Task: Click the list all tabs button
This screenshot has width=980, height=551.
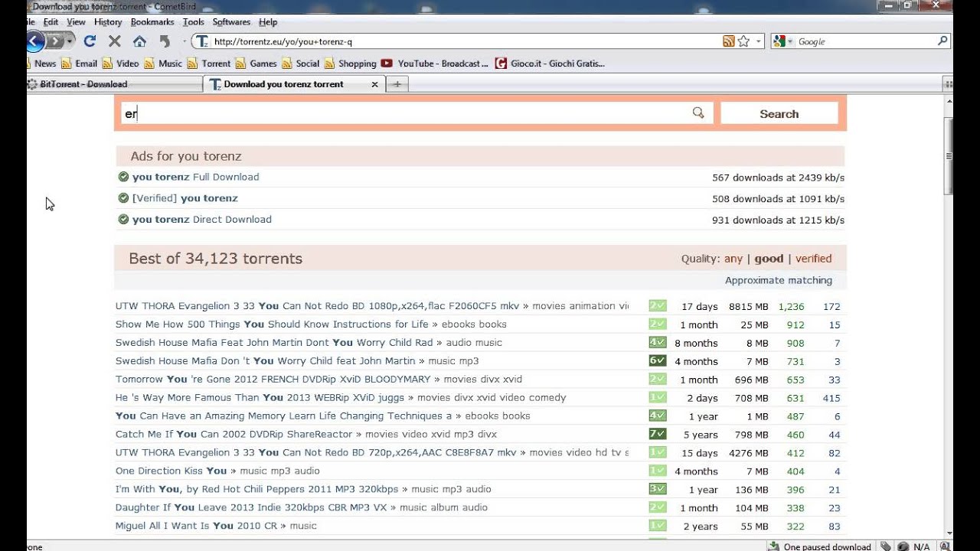Action: point(949,84)
